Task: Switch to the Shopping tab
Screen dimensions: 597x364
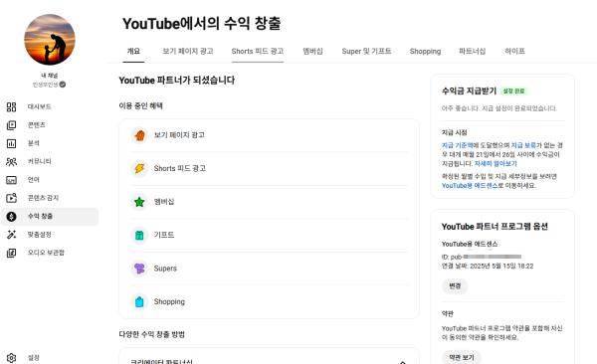Action: tap(425, 51)
